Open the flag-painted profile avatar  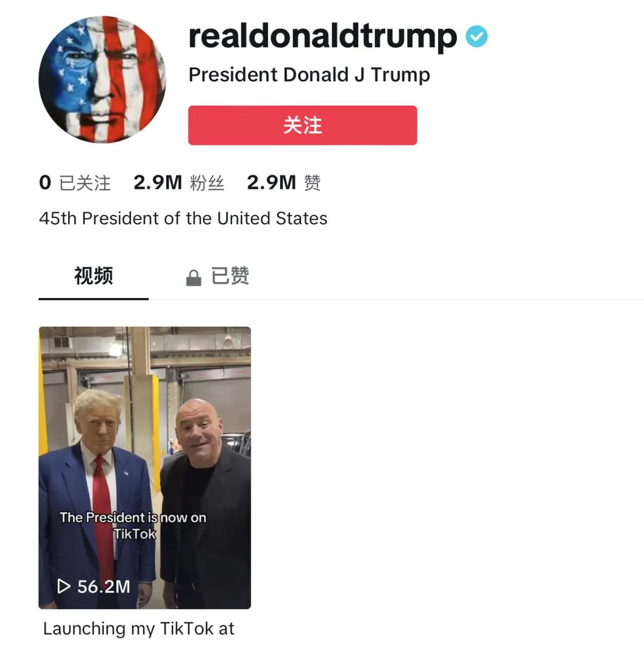coord(102,80)
